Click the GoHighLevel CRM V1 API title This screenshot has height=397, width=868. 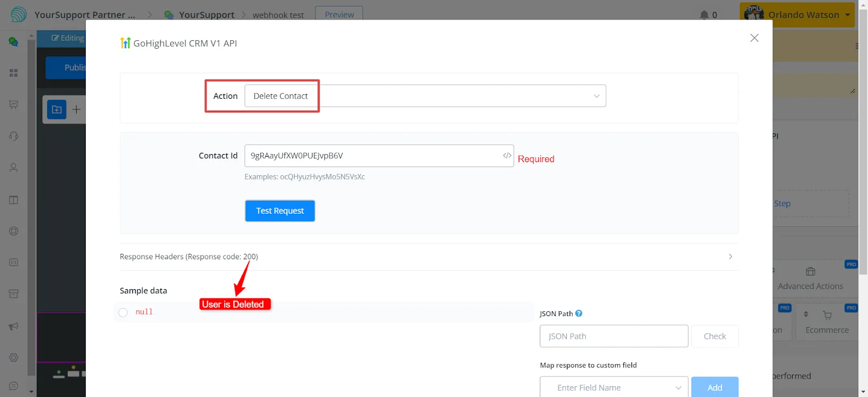click(185, 43)
